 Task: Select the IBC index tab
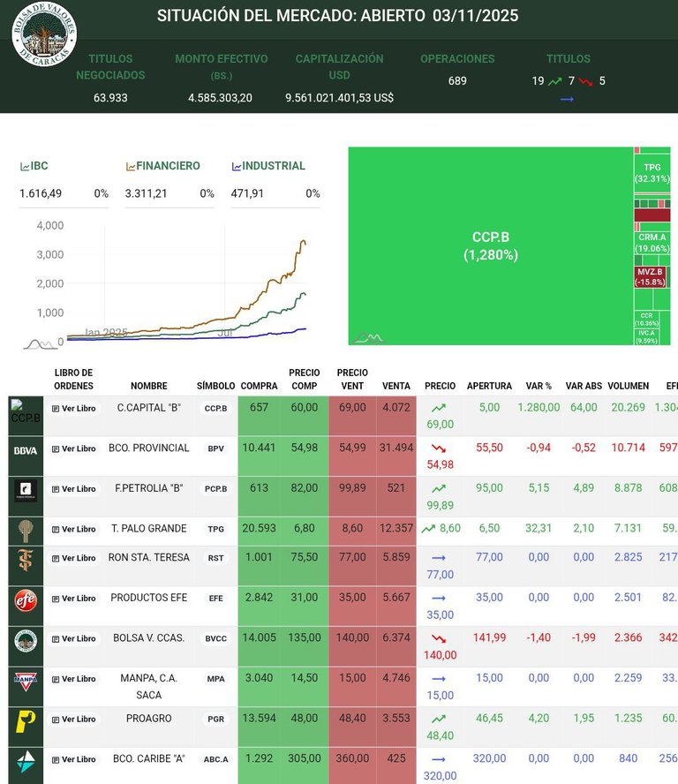[x=34, y=166]
